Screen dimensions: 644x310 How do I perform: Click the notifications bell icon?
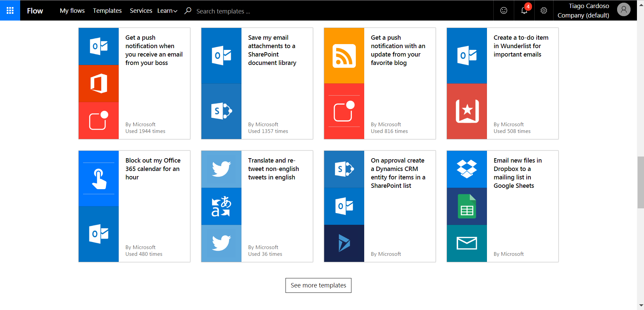point(524,11)
